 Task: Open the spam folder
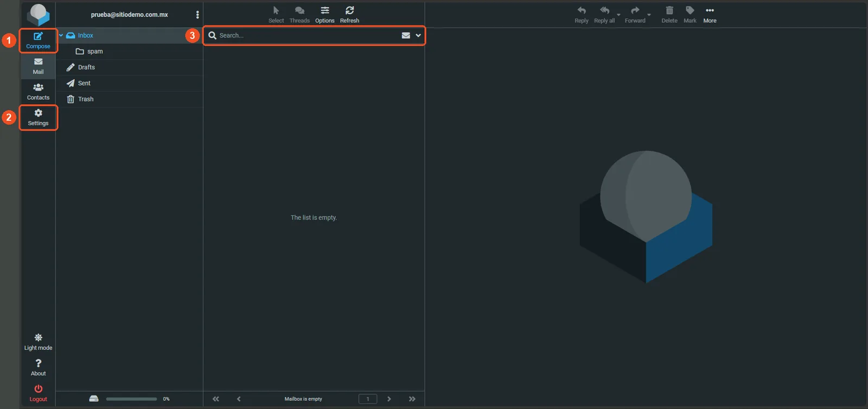(x=130, y=52)
